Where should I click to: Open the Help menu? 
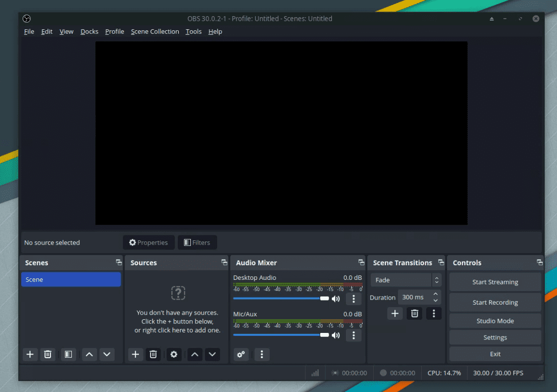coord(215,32)
